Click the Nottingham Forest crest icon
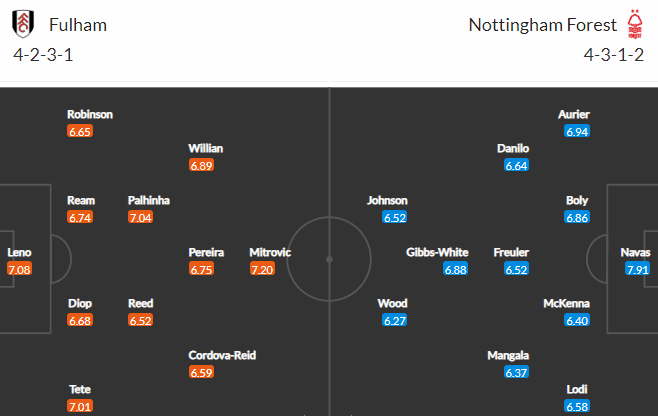Screen dimensions: 658x416 (634, 24)
